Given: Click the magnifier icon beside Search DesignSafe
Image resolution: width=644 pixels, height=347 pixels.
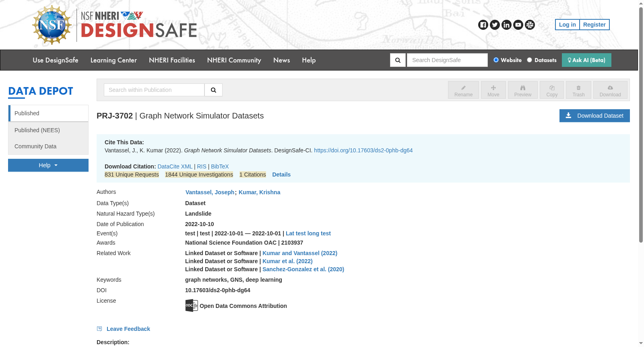Looking at the screenshot, I should 398,60.
